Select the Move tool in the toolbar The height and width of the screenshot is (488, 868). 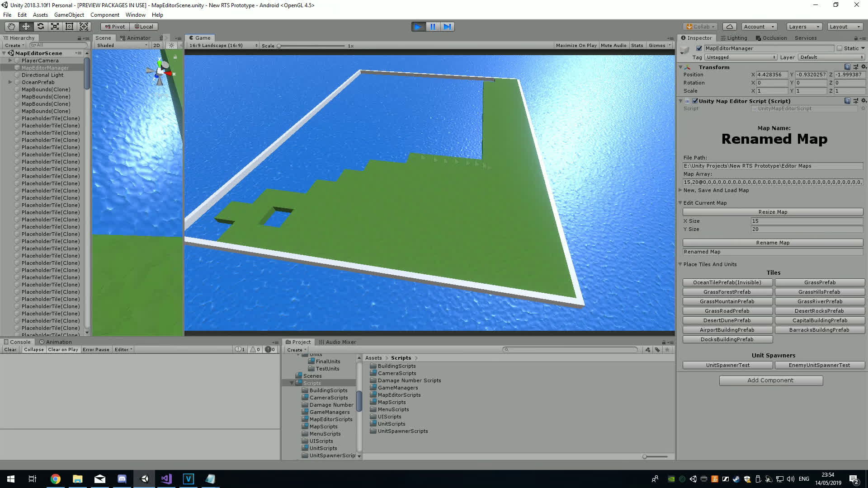tap(26, 27)
